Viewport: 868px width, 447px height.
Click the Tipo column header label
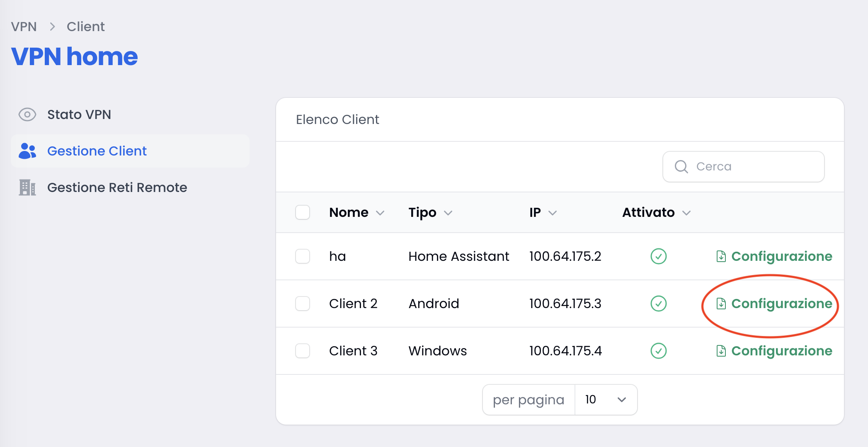pyautogui.click(x=422, y=213)
